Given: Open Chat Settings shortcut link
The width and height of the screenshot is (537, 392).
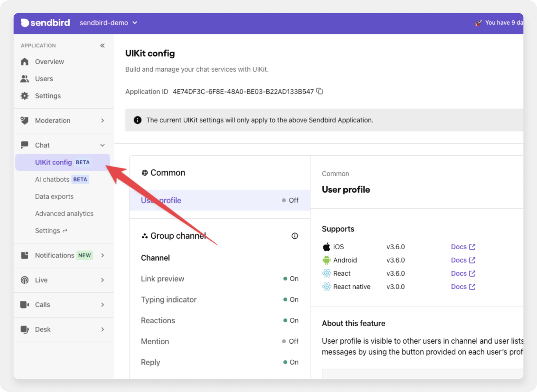Looking at the screenshot, I should pos(51,231).
